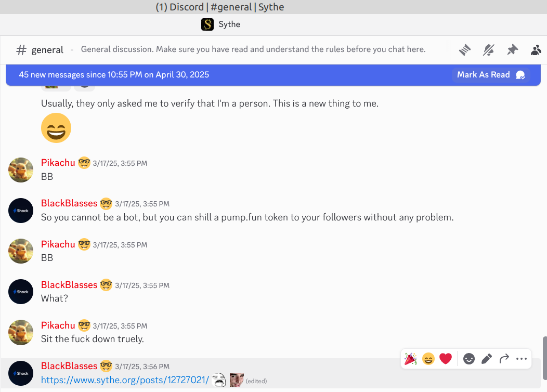Viewport: 547px width, 392px height.
Task: Open the sythe.org posts link
Action: coord(125,380)
